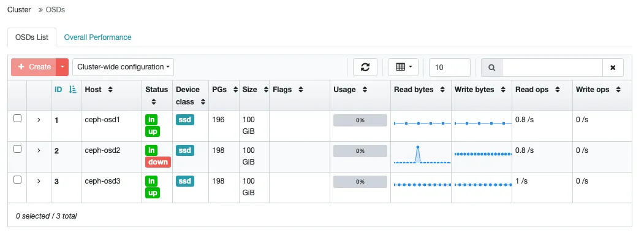This screenshot has height=237, width=644.
Task: Click the ssd badge in ceph-osd2 row
Action: pyautogui.click(x=185, y=150)
